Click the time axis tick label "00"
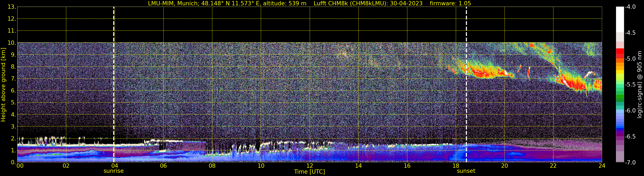Viewport: 644px width, 176px height. pos(20,166)
